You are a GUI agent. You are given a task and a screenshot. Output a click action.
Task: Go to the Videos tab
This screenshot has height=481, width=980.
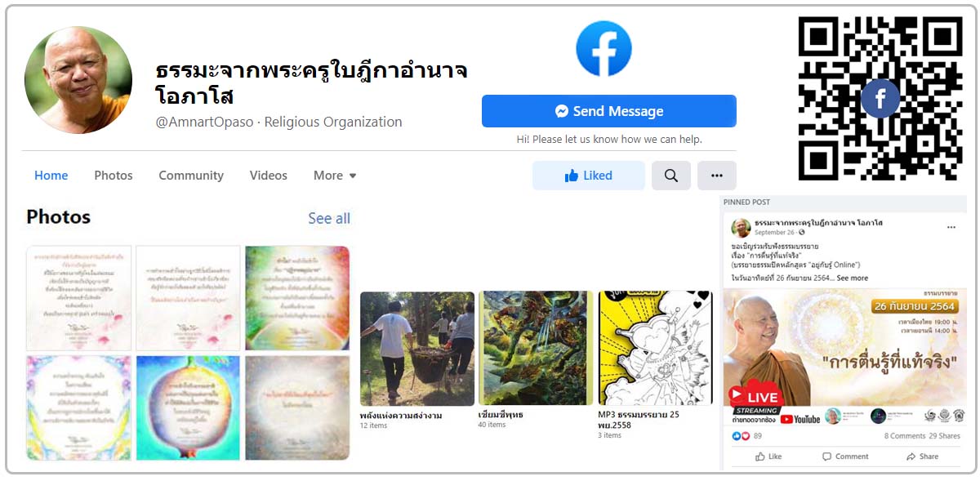point(269,176)
